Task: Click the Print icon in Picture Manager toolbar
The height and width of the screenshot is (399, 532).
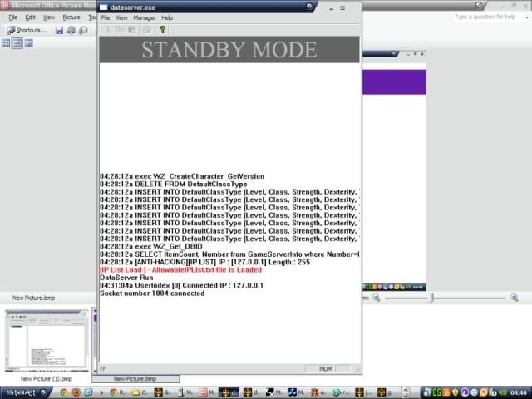Action: [x=71, y=30]
